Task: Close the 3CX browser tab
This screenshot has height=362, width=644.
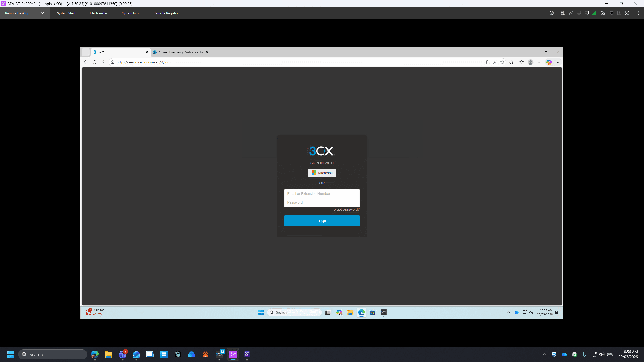Action: point(147,52)
